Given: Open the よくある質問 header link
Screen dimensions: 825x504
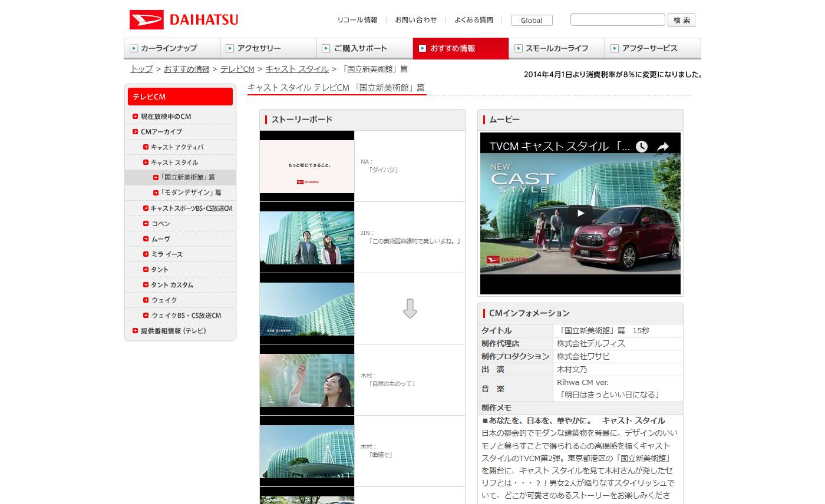Looking at the screenshot, I should [x=474, y=20].
